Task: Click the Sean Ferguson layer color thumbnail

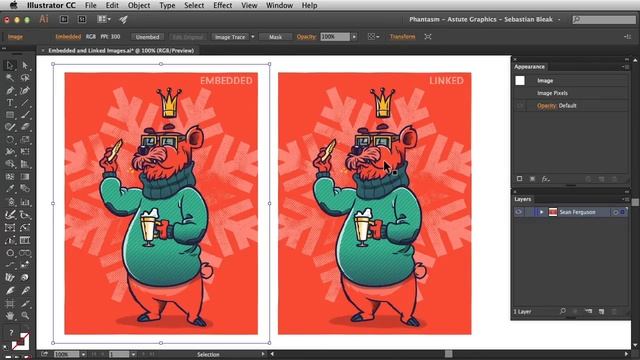Action: (553, 212)
